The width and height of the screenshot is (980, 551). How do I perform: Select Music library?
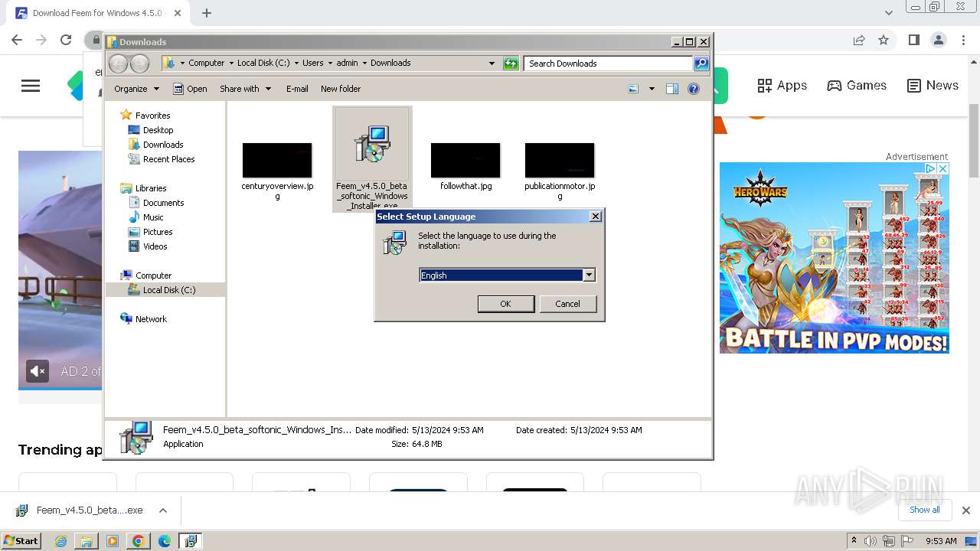coord(153,217)
